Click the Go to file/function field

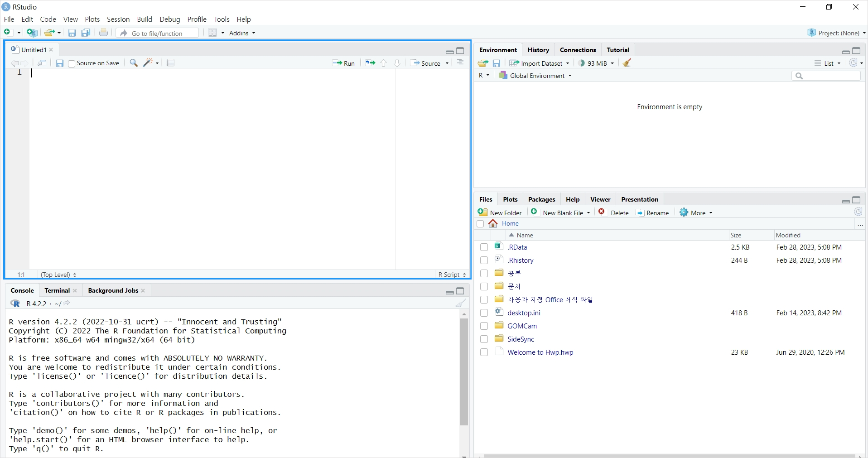pos(158,33)
